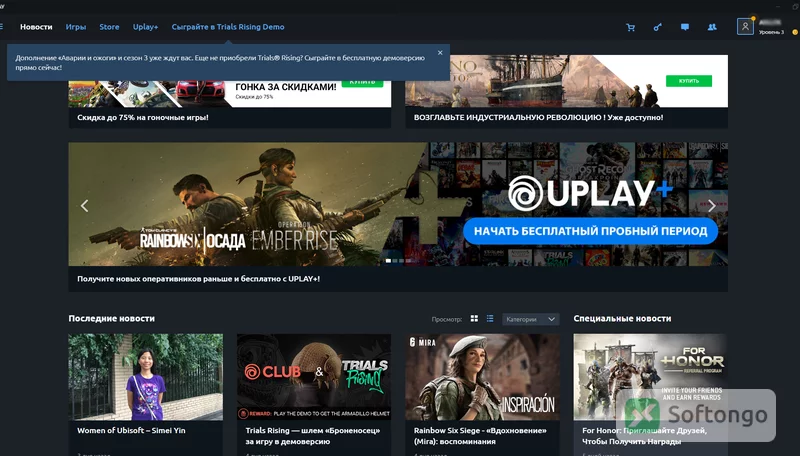Open the Новости tab
This screenshot has width=800, height=456.
[x=36, y=27]
